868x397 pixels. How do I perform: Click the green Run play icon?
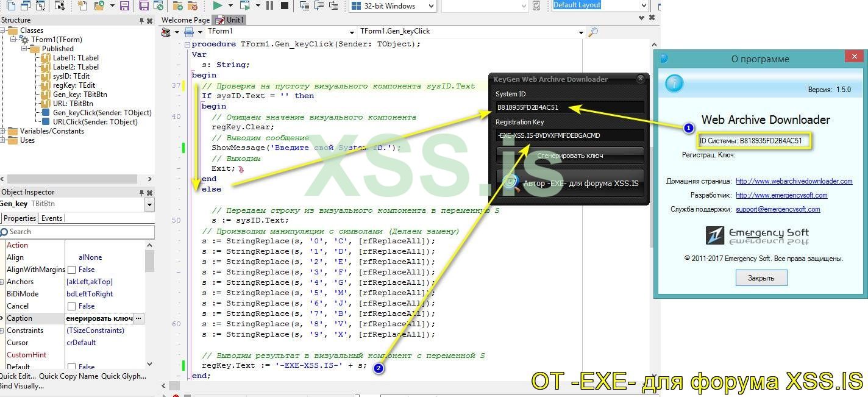[x=218, y=5]
